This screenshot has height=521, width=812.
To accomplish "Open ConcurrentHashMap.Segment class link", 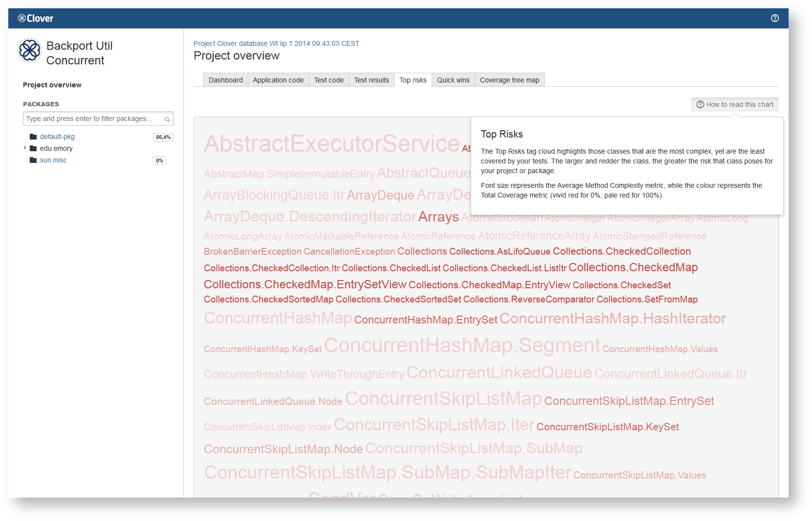I will click(462, 345).
